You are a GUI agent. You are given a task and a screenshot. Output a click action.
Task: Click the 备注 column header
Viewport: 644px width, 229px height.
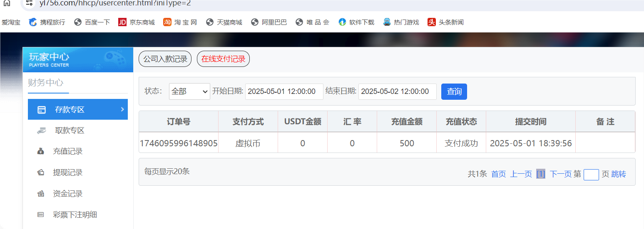605,122
